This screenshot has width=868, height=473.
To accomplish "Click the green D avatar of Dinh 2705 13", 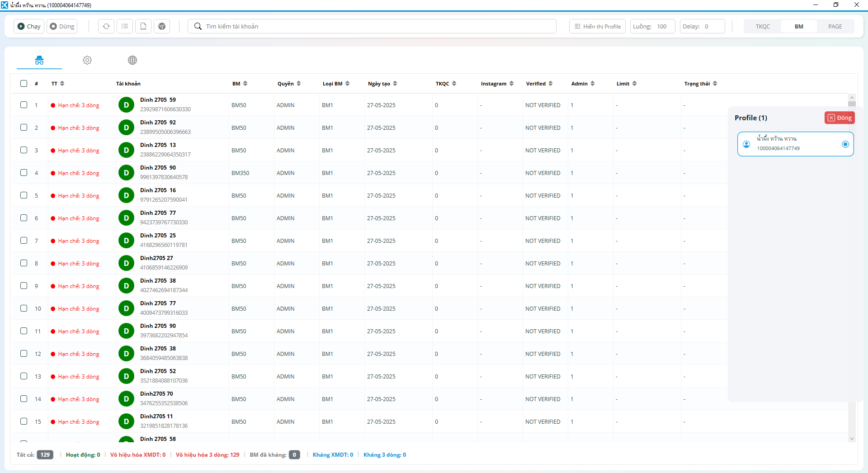I will [x=127, y=150].
